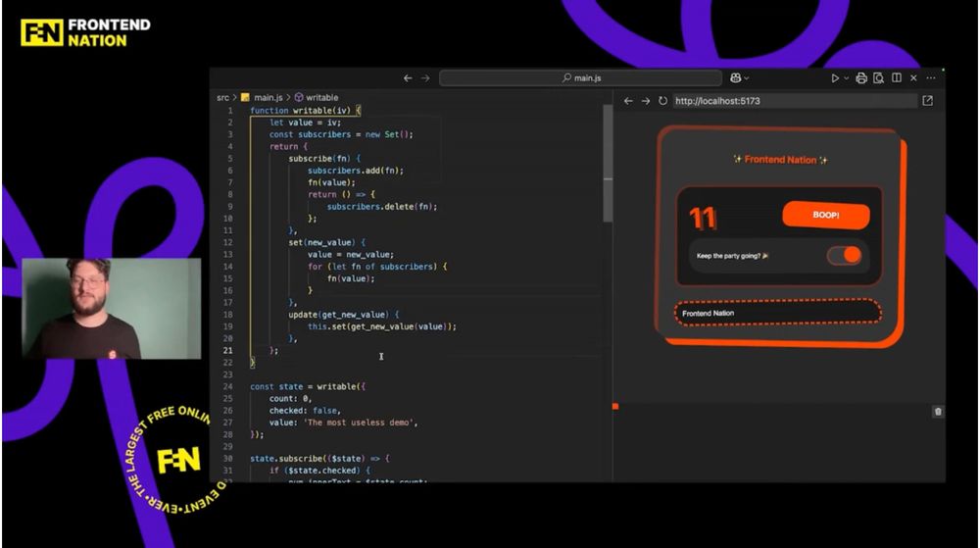
Task: Click 'checked: false,' code line
Action: tap(305, 411)
